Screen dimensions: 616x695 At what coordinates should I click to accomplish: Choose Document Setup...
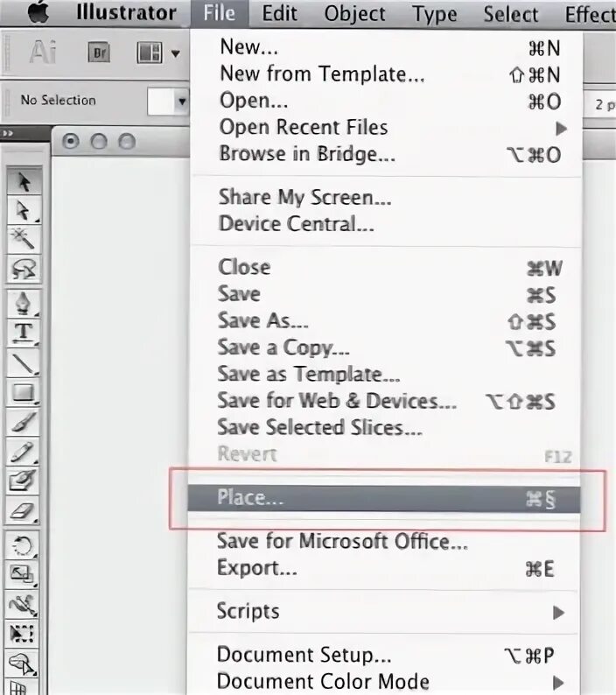[384, 655]
